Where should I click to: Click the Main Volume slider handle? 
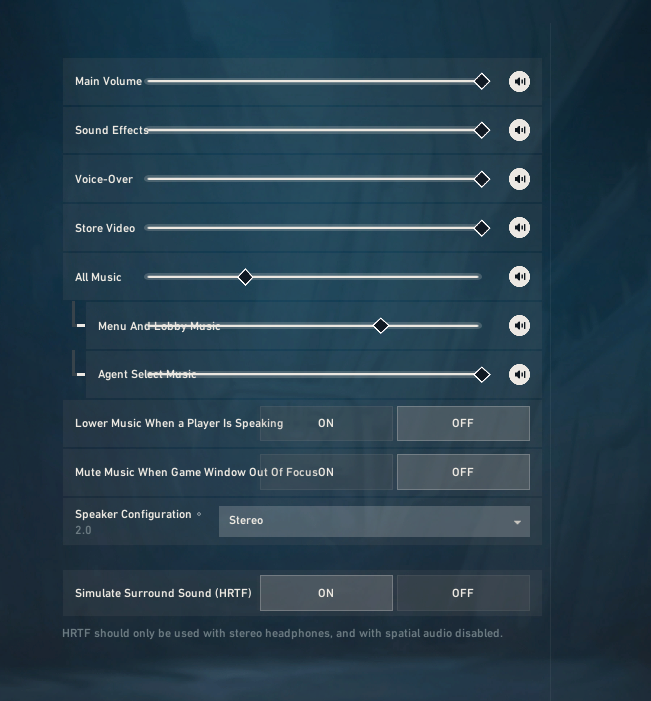tap(482, 81)
